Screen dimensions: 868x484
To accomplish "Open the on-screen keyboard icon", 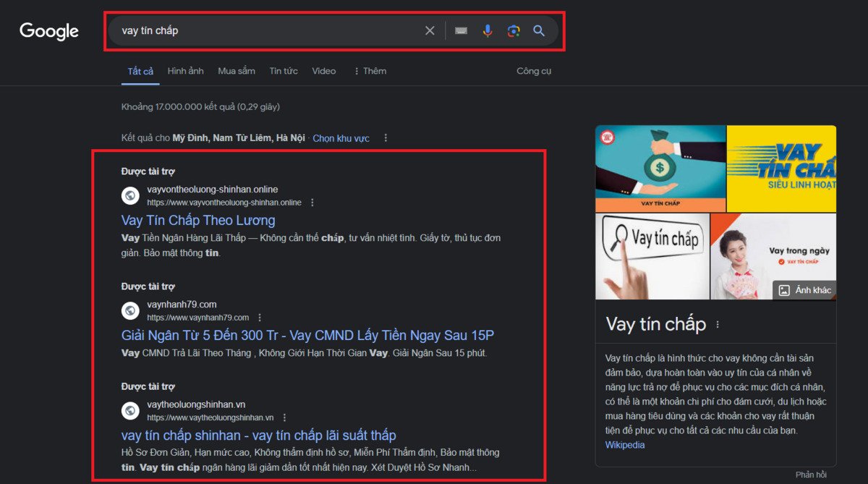I will tap(461, 30).
